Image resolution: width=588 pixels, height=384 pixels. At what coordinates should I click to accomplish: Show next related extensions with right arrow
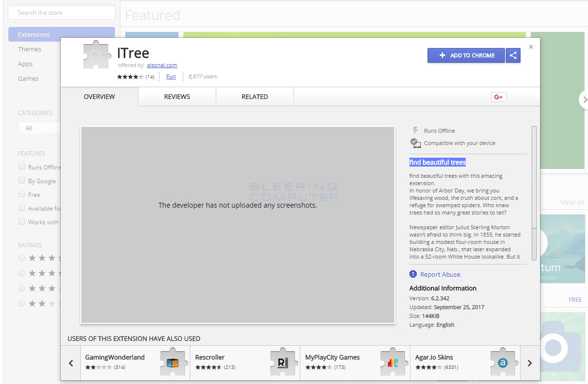coord(530,363)
